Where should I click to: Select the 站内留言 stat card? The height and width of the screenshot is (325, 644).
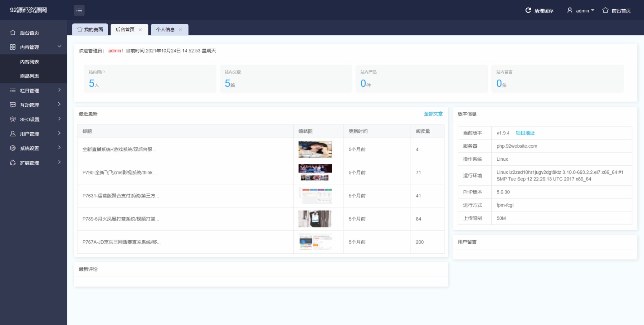pos(558,79)
